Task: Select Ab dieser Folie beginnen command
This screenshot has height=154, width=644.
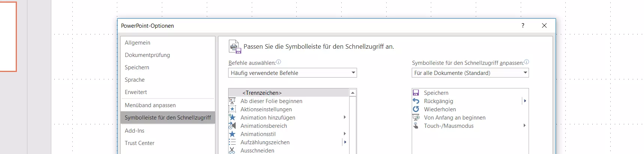Action: [x=288, y=101]
